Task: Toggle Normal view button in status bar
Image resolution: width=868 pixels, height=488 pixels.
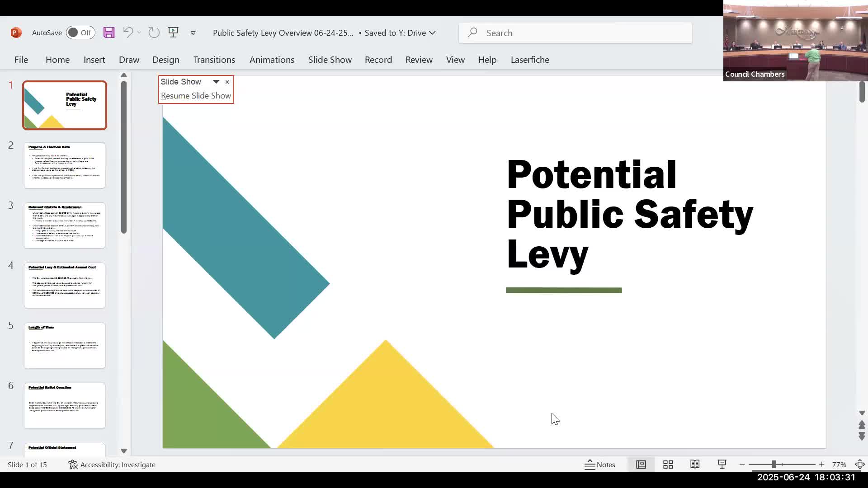Action: click(x=641, y=465)
